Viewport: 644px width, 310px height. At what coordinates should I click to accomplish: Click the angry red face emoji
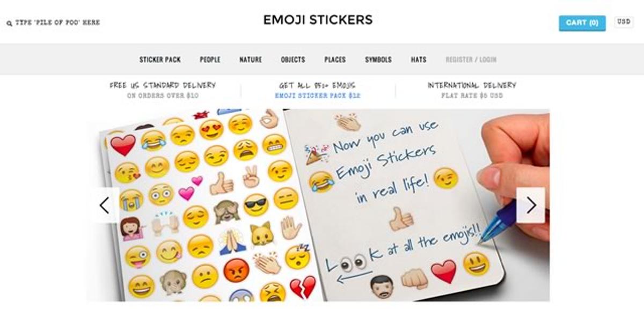(x=236, y=271)
